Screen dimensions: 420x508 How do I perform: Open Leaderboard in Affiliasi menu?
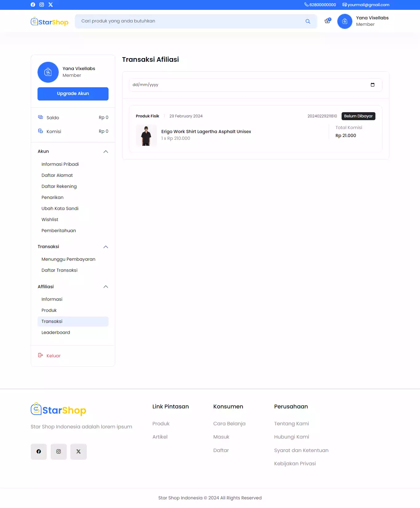point(56,333)
